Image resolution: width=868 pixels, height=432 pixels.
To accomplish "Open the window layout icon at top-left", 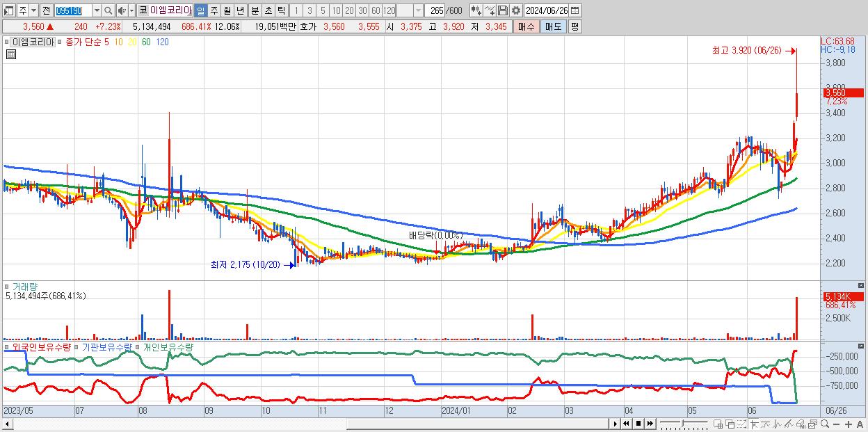I will click(8, 10).
